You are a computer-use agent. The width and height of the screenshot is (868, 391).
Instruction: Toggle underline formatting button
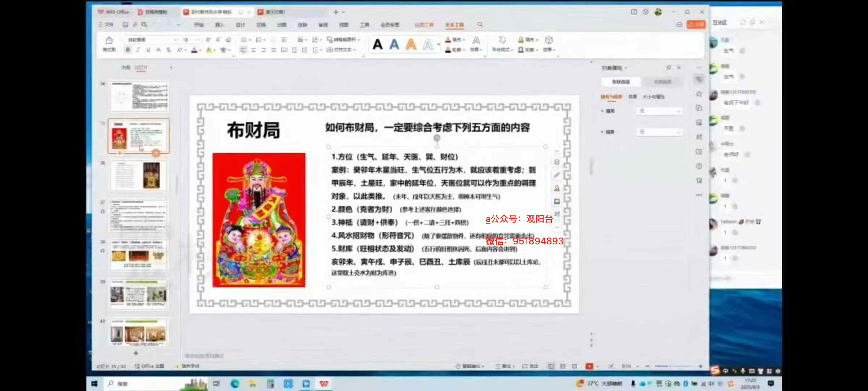(x=148, y=50)
